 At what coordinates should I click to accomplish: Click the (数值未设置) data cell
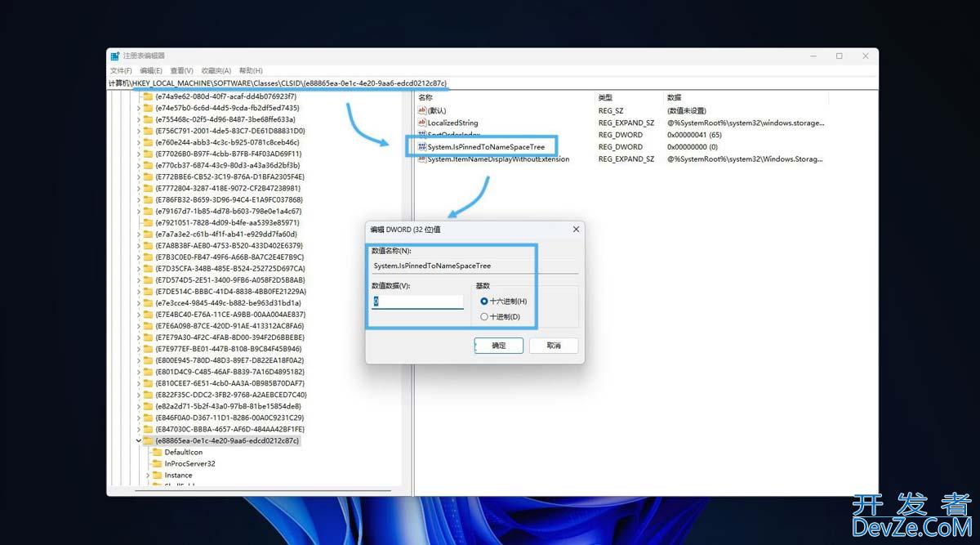(x=687, y=110)
